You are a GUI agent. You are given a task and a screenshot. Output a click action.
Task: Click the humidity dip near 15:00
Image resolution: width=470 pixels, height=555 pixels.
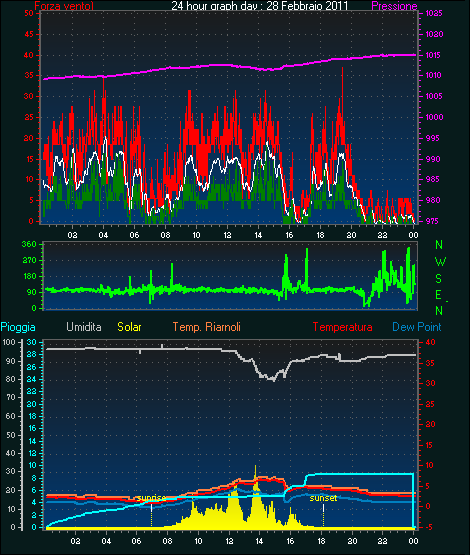pos(273,379)
